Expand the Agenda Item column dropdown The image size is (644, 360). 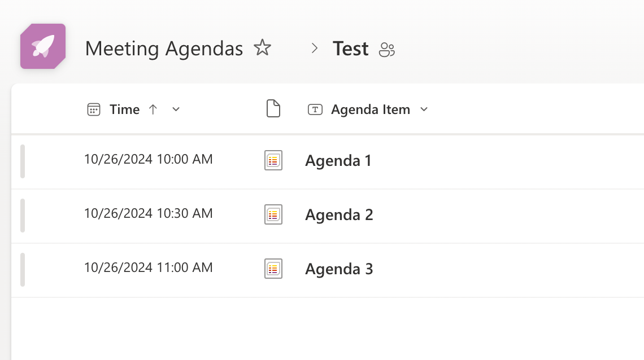coord(424,109)
